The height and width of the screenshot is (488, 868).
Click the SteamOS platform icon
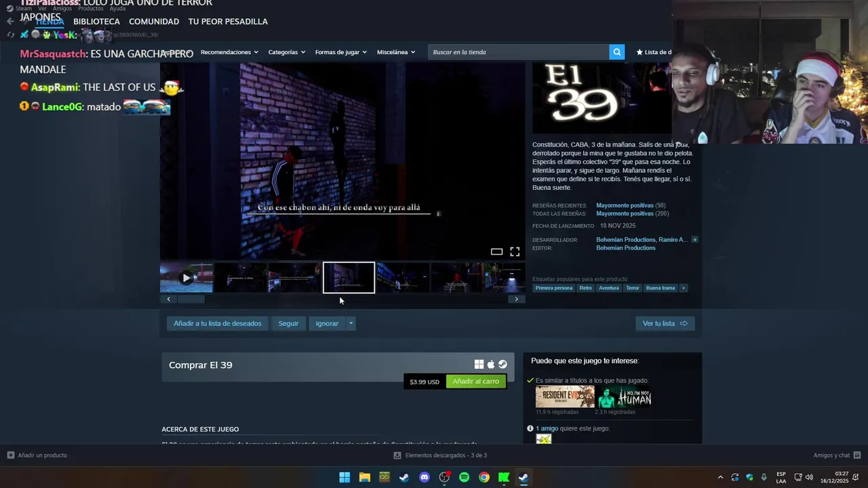(x=502, y=365)
